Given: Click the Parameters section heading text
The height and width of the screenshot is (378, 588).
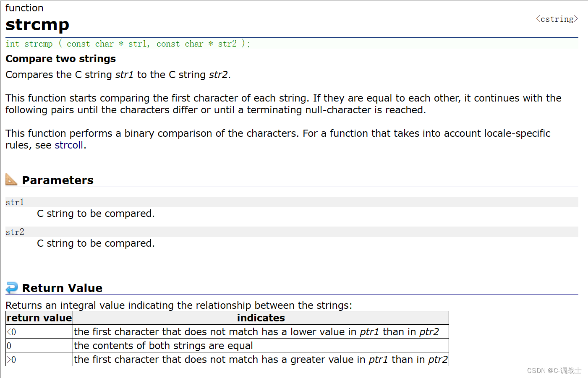Looking at the screenshot, I should [58, 180].
